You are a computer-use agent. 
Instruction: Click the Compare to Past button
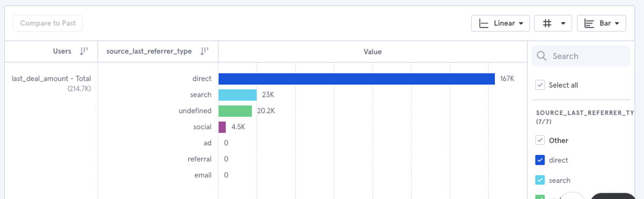48,24
